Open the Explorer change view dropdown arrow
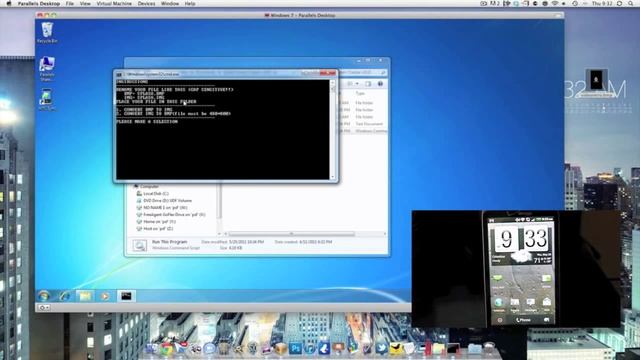This screenshot has height=360, width=640. (x=357, y=84)
